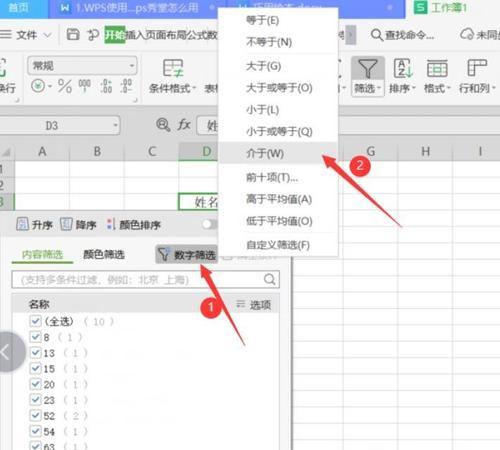Click the highlighted 开始 ribbon tab
The image size is (500, 450).
(115, 34)
